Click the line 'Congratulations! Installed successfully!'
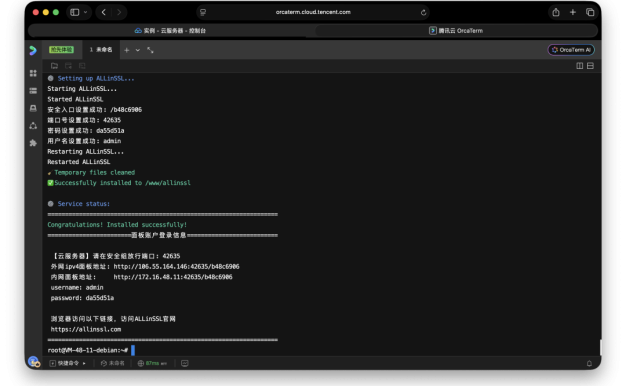The image size is (626, 386). (117, 225)
